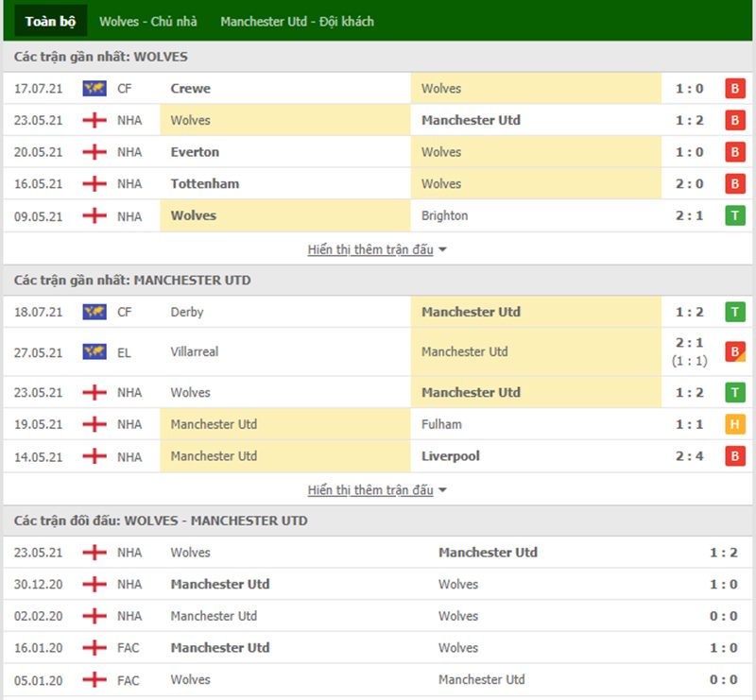Image resolution: width=756 pixels, height=700 pixels.
Task: Click England flag on 02.02.20 head-to-head row
Action: click(94, 616)
